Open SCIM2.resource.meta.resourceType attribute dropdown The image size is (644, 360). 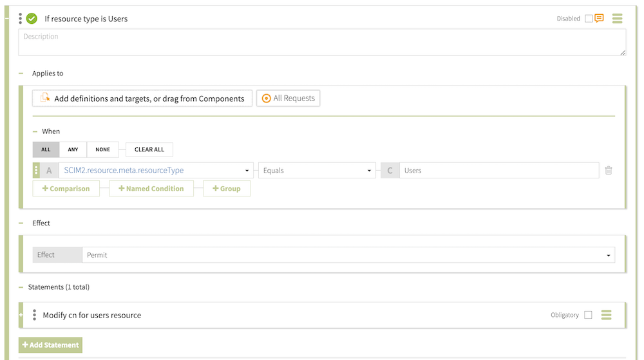156,171
